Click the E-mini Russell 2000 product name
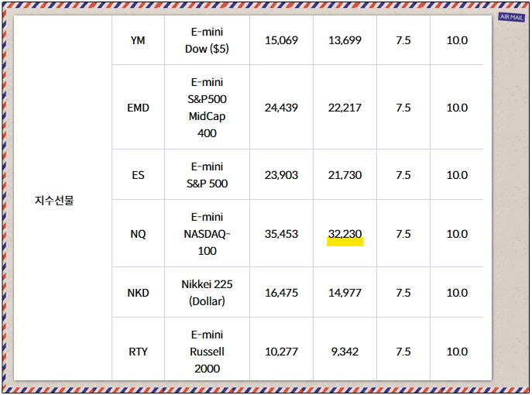This screenshot has width=532, height=395. click(207, 352)
